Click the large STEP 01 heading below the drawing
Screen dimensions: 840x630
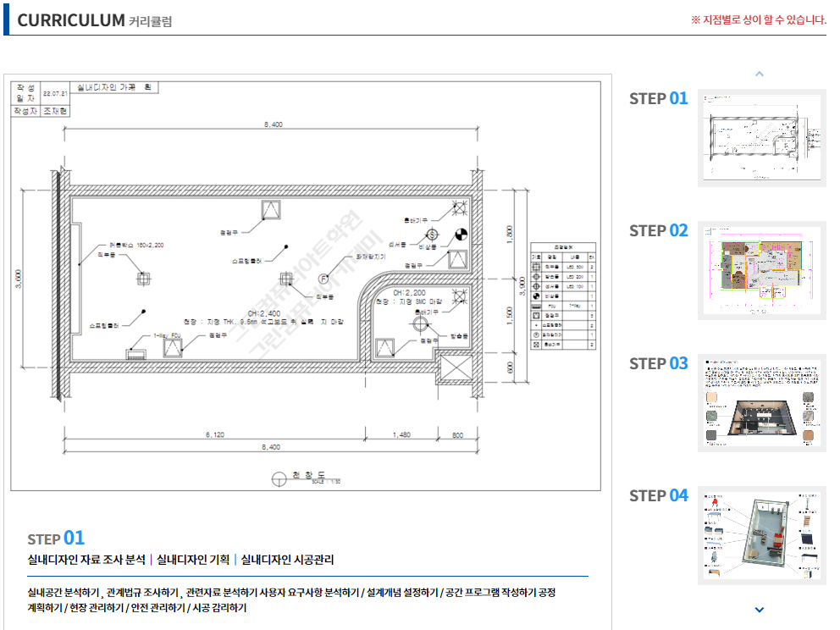click(56, 538)
